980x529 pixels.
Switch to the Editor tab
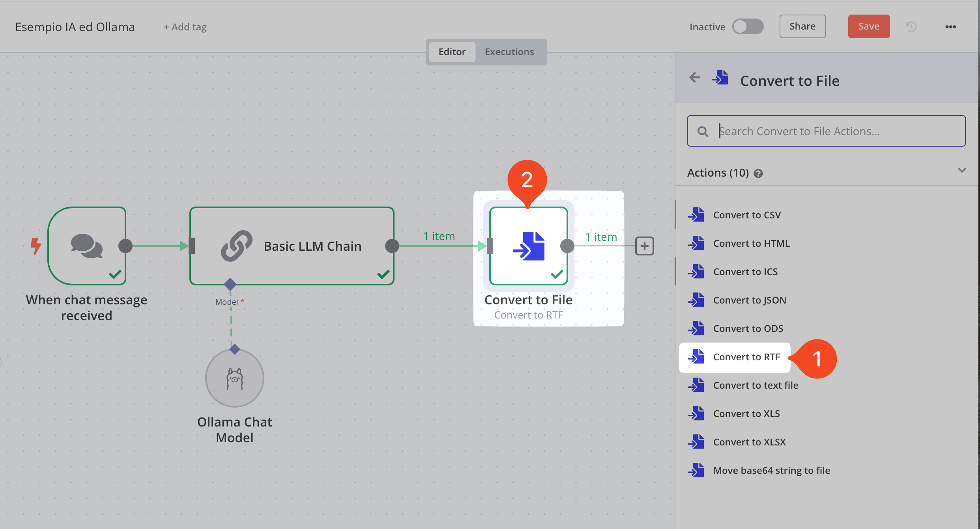click(x=452, y=52)
